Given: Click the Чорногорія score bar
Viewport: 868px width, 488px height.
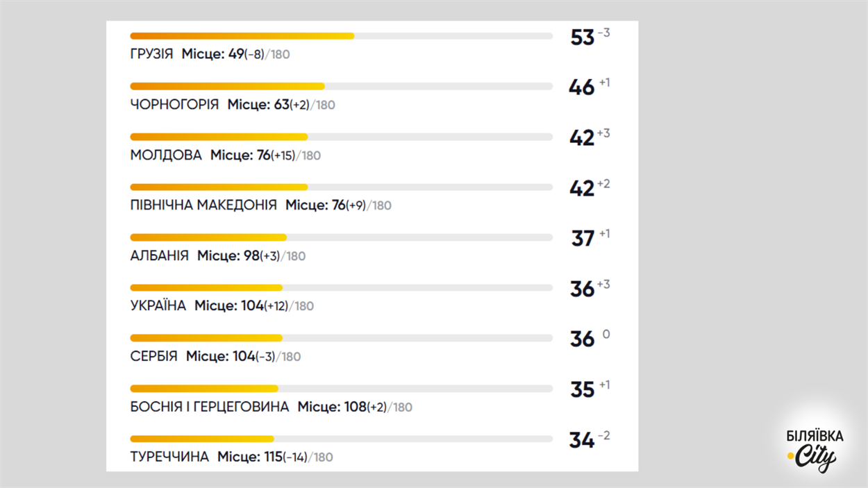Looking at the screenshot, I should click(x=342, y=87).
